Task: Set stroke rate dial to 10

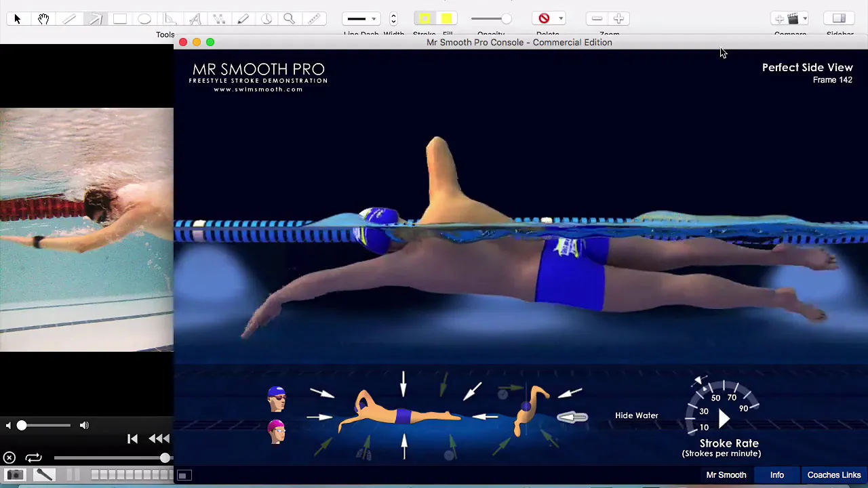Action: click(x=704, y=427)
